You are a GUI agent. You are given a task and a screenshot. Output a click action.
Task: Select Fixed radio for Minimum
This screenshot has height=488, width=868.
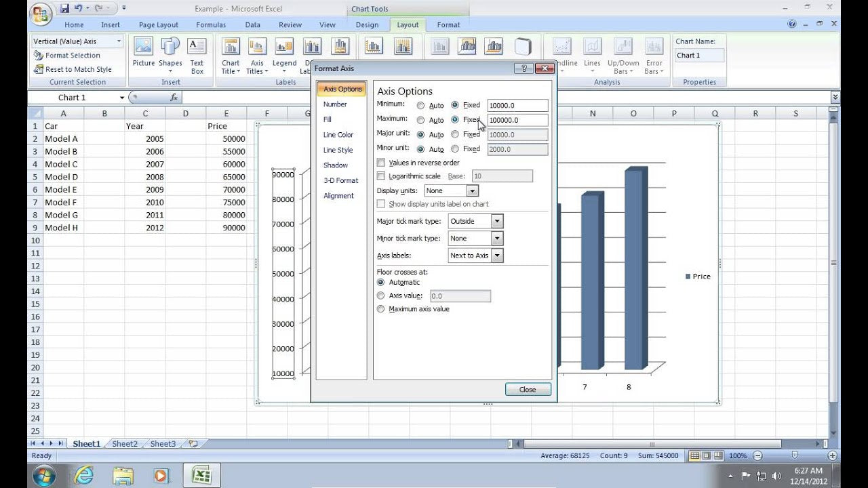(454, 105)
